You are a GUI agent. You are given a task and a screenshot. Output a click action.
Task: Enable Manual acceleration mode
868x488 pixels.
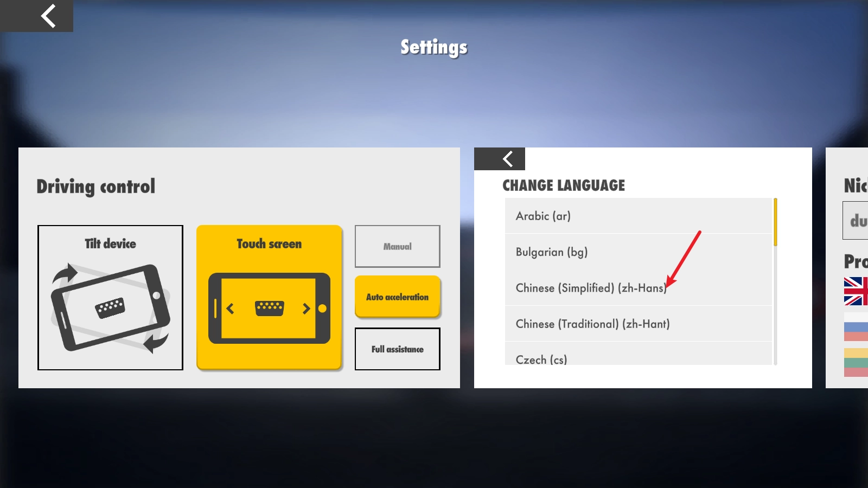[x=397, y=246]
